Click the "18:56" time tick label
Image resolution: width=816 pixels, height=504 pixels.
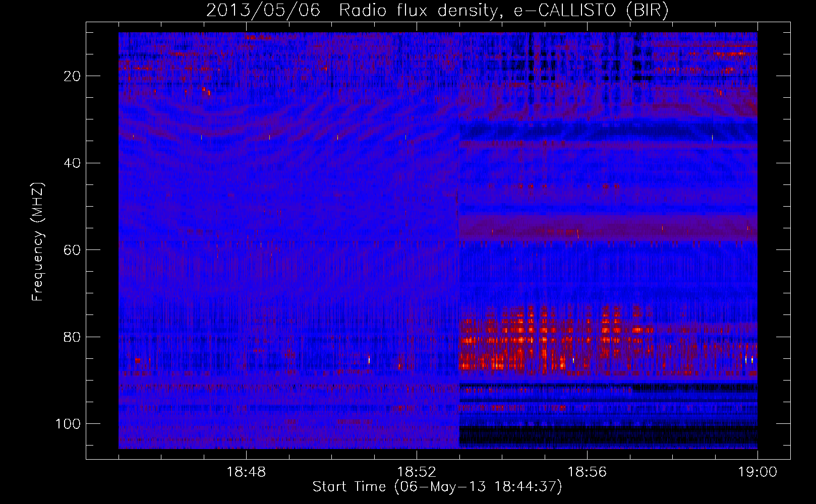(x=587, y=472)
